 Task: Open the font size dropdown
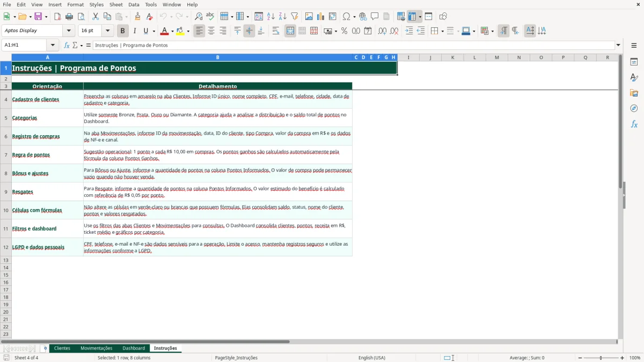pos(108,31)
